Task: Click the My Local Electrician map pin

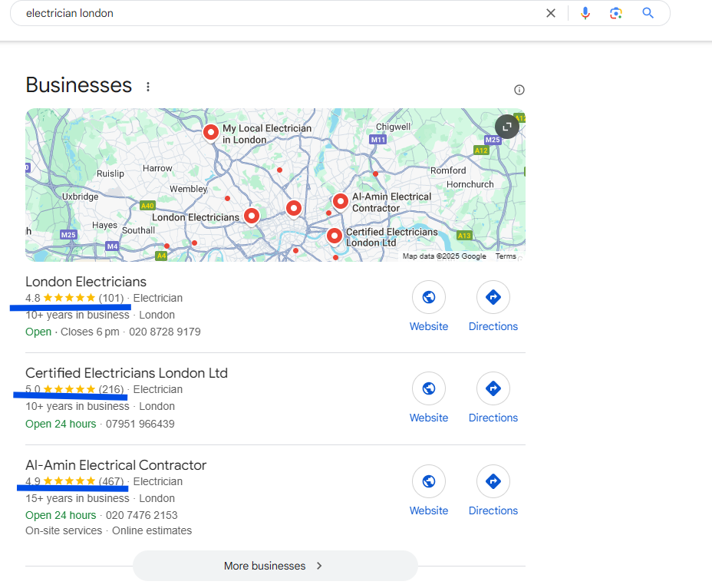Action: pyautogui.click(x=211, y=133)
